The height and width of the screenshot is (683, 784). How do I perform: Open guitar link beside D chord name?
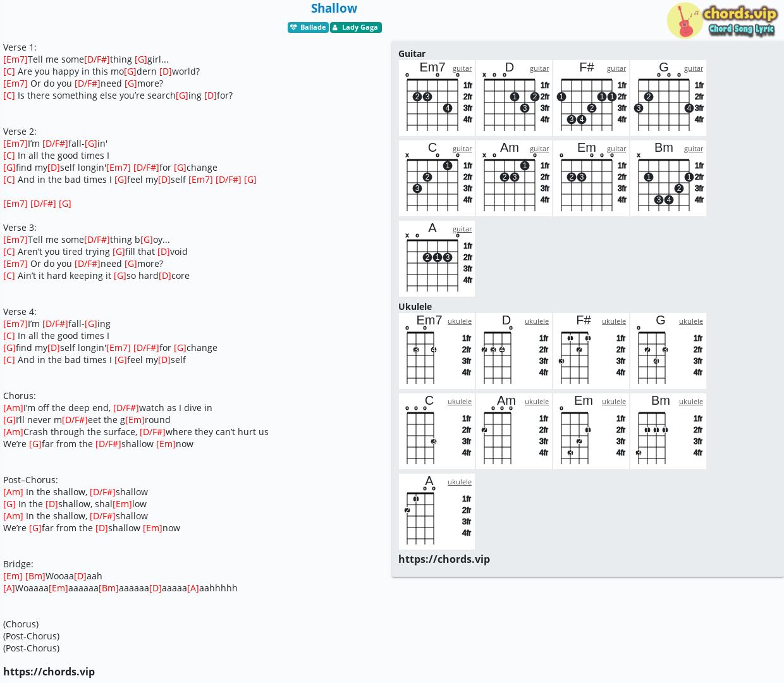539,68
